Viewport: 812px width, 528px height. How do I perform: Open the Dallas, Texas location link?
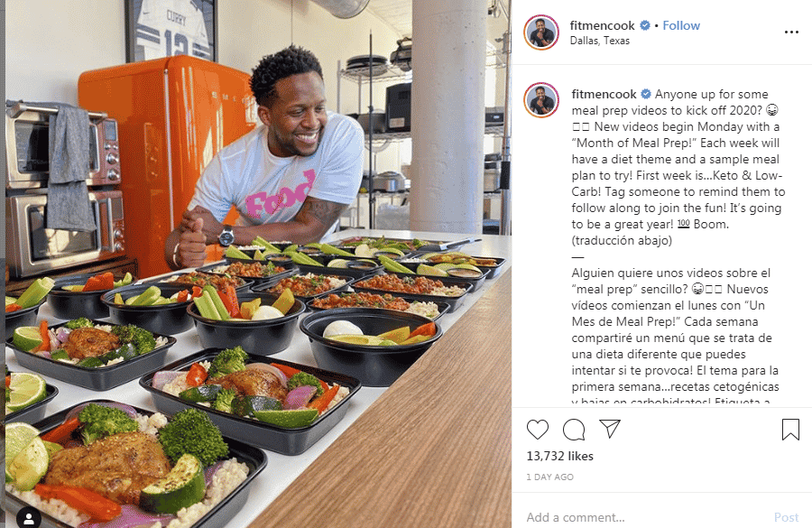(600, 41)
